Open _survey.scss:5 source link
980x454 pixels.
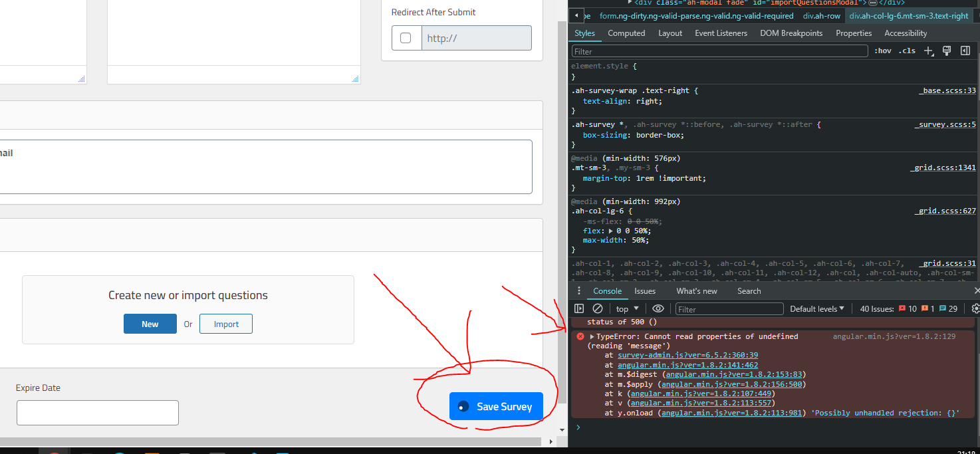[945, 124]
